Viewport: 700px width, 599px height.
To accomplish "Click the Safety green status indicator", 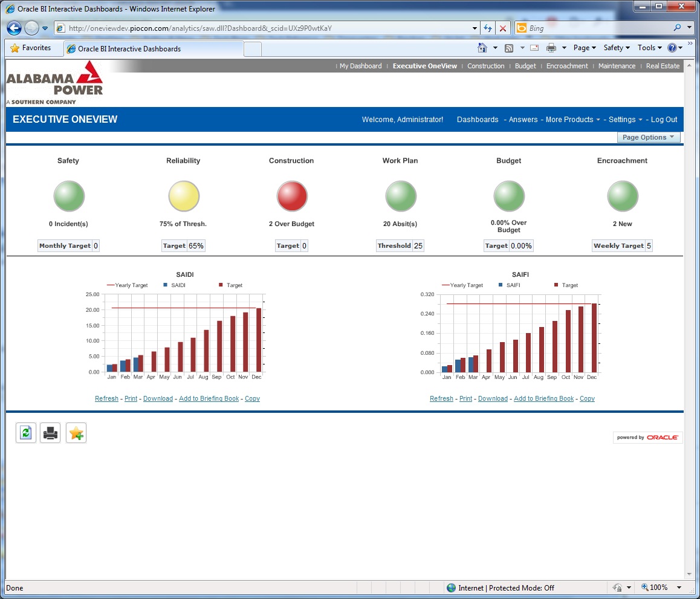I will [69, 196].
